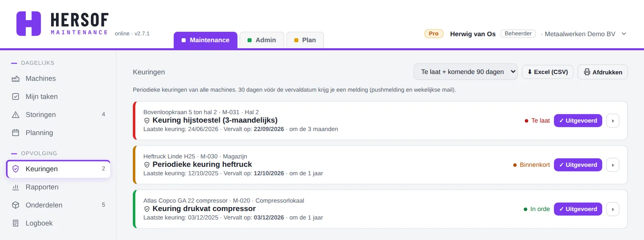Open Storingen list
This screenshot has width=644, height=240.
[58, 115]
